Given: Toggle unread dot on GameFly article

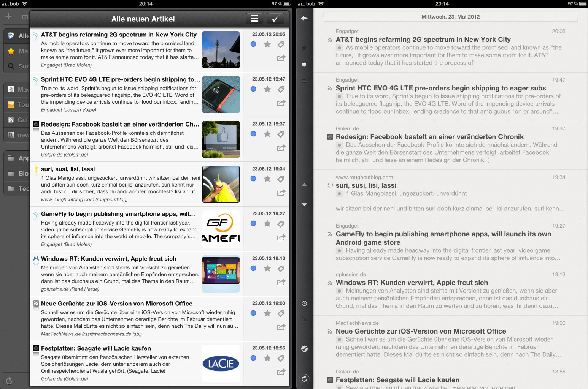Looking at the screenshot, I should pyautogui.click(x=253, y=224).
